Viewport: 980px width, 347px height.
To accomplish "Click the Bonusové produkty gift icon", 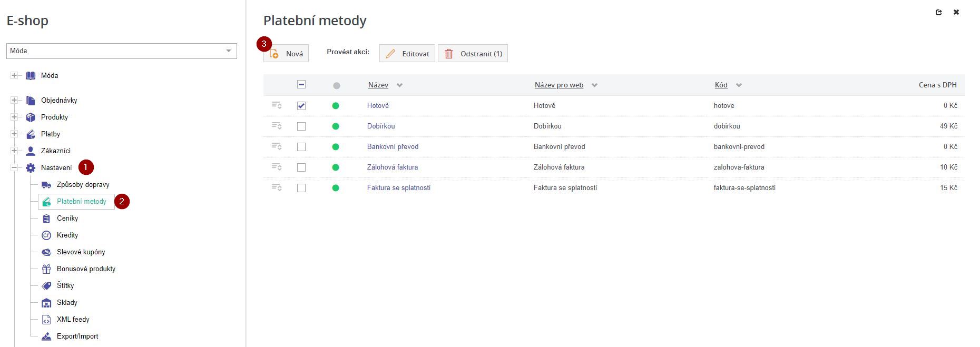I will [x=46, y=269].
